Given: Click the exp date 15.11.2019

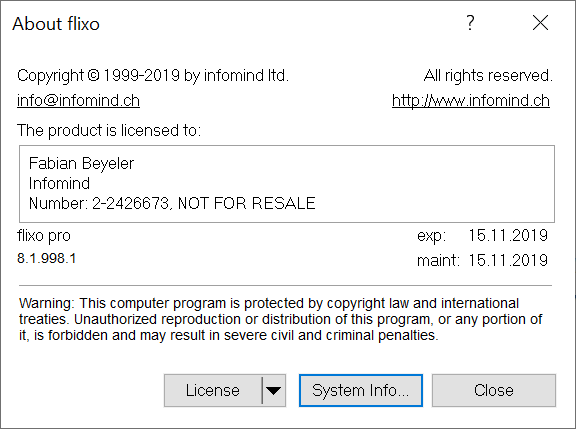Looking at the screenshot, I should click(508, 235).
